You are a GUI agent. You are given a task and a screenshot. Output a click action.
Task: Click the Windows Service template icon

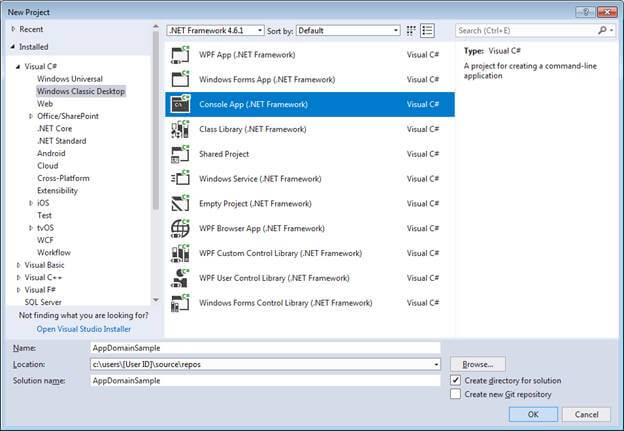(180, 179)
